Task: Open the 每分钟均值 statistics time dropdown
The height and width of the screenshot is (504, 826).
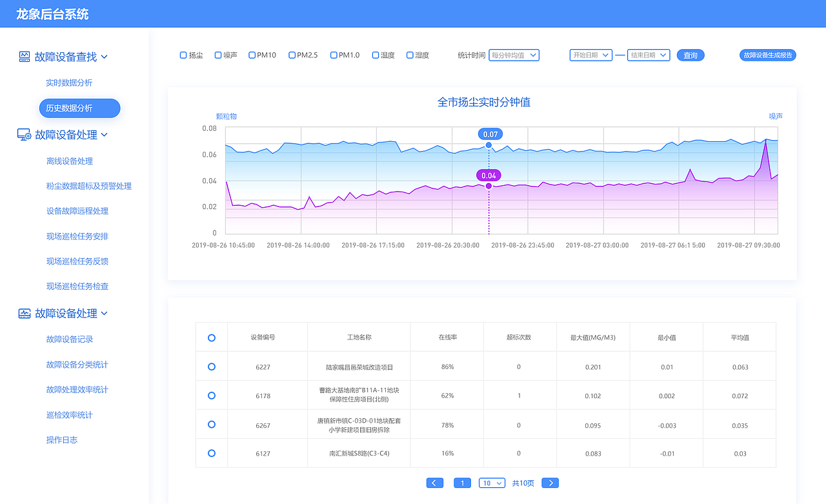Action: 514,55
